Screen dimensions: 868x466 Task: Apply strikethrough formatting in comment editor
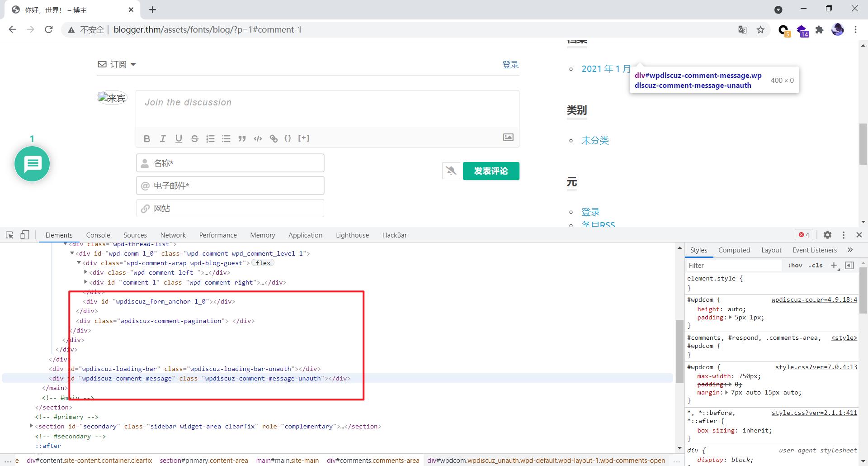pos(194,138)
